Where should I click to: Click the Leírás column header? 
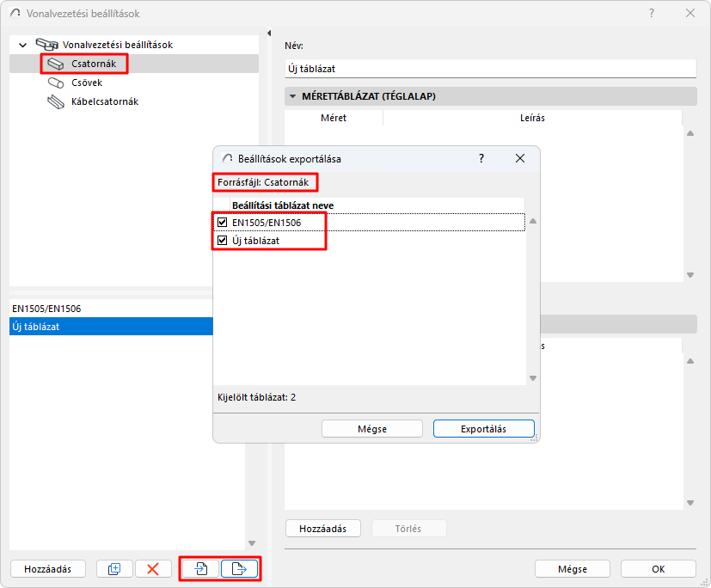532,118
